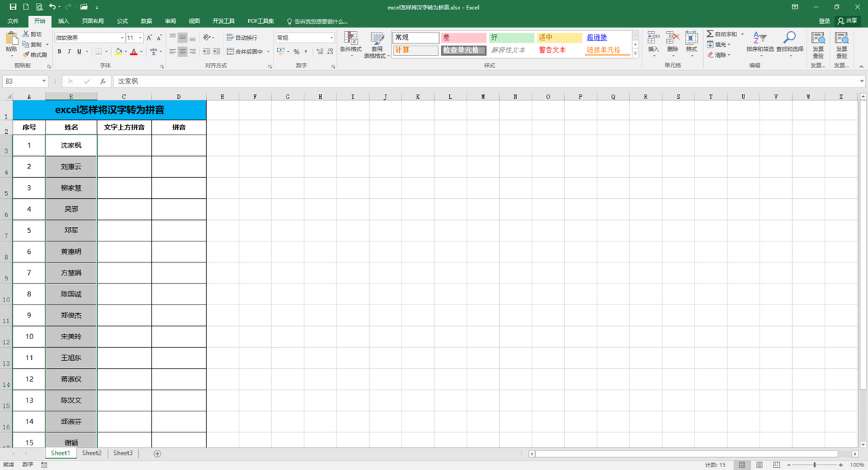Switch to the 数据 (Data) ribbon tab

tap(146, 21)
